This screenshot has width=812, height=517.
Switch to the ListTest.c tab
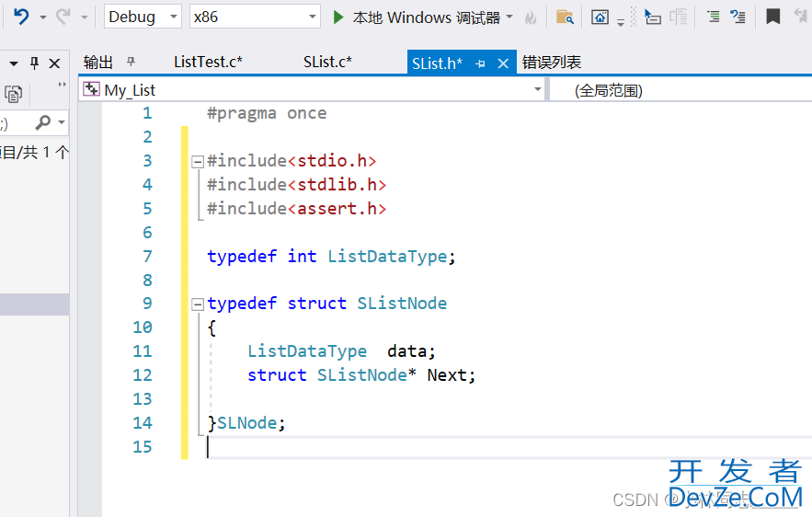coord(208,63)
